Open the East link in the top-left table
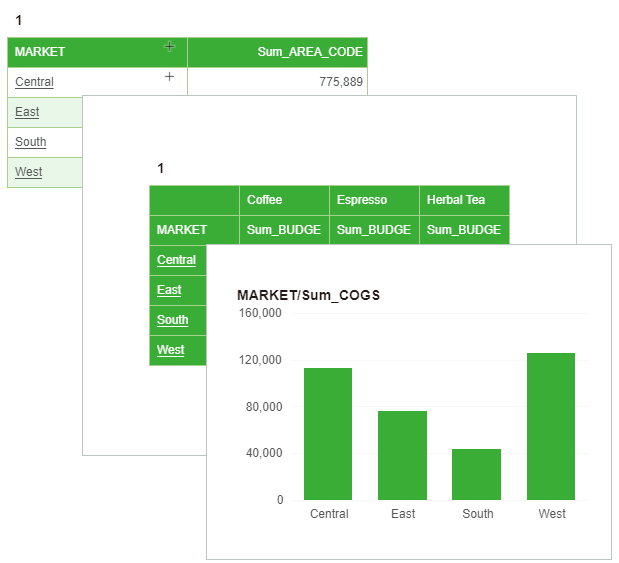Viewport: 619px width, 563px height. (x=28, y=112)
